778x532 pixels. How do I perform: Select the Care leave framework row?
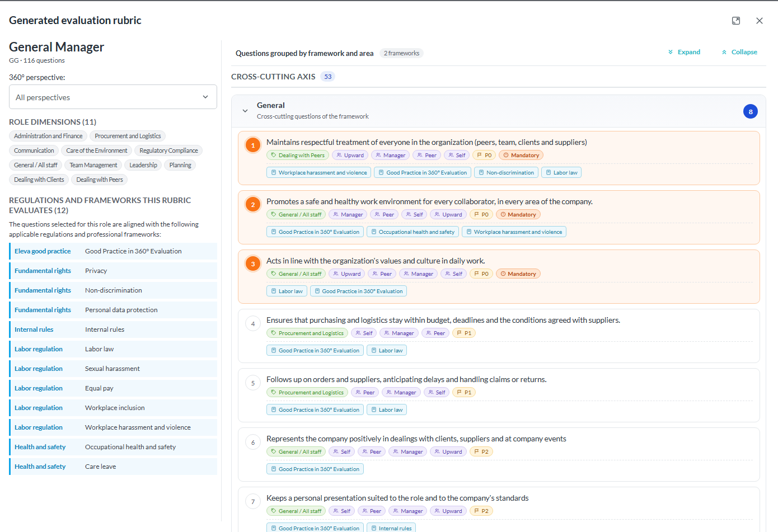(113, 467)
